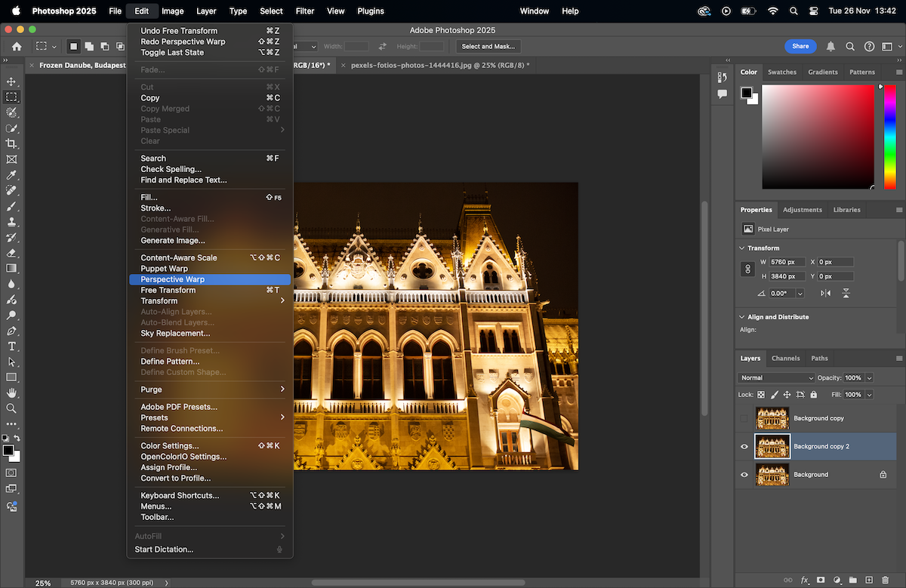
Task: Hide the Background copy 2 layer
Action: click(x=744, y=447)
